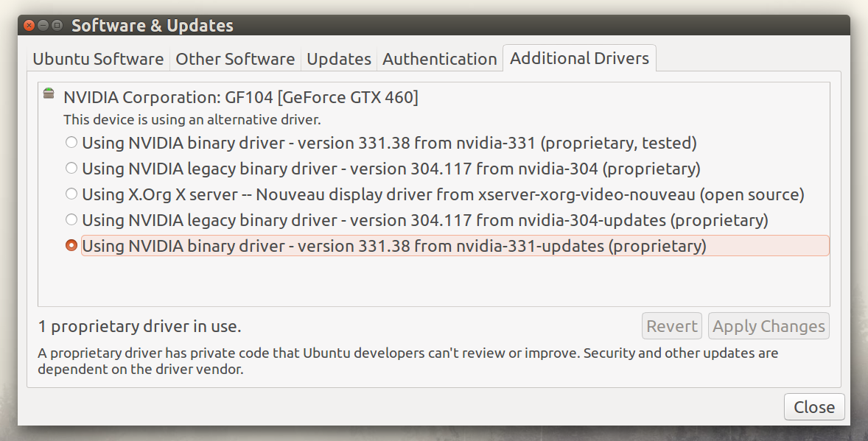
Task: Open the Other Software tab
Action: tap(235, 59)
